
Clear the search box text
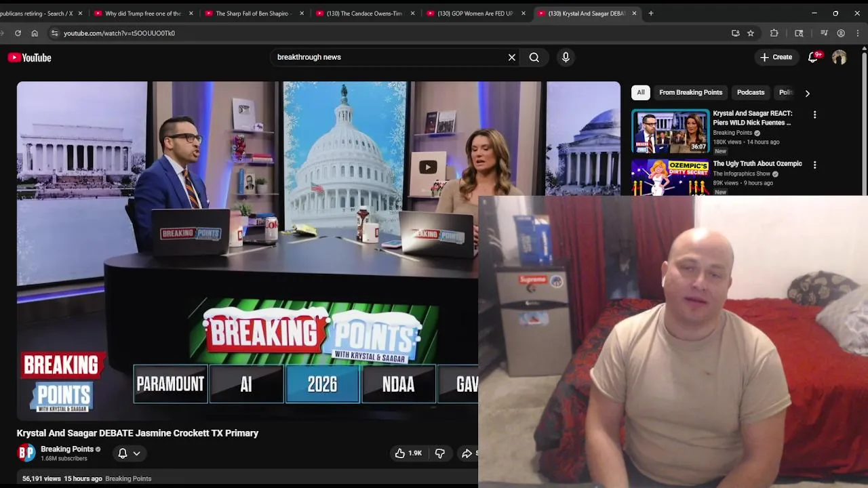coord(512,58)
